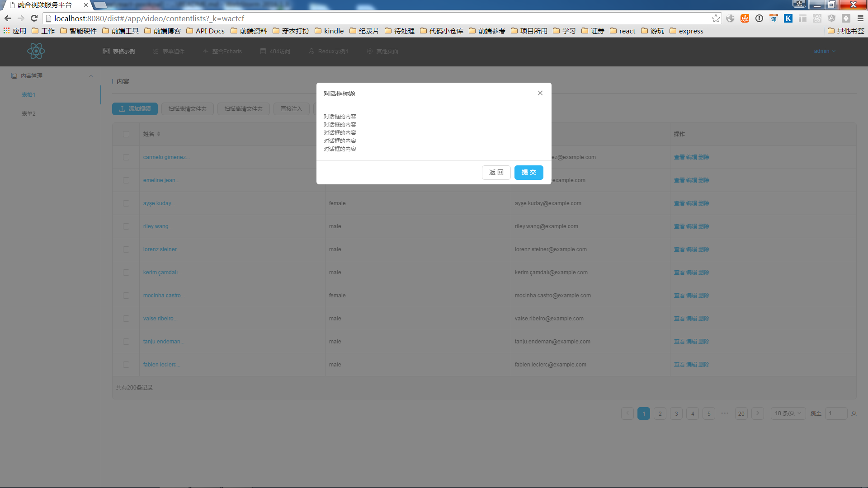Open the carmelo gimenez name link
The image size is (868, 488).
[166, 157]
